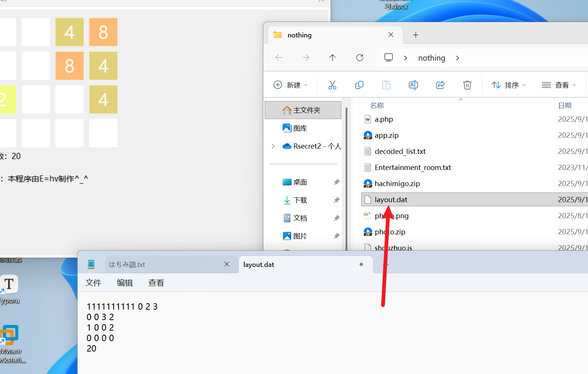
Task: Refresh the nothing folder view
Action: click(360, 57)
